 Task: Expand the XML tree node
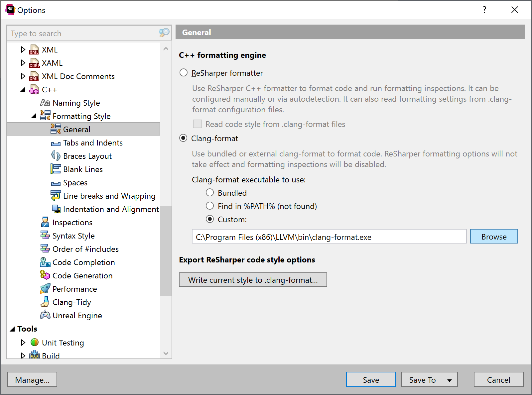coord(23,49)
